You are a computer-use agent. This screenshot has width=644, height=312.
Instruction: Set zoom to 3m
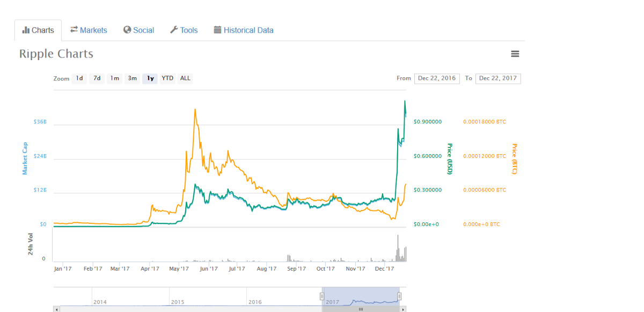(x=132, y=78)
